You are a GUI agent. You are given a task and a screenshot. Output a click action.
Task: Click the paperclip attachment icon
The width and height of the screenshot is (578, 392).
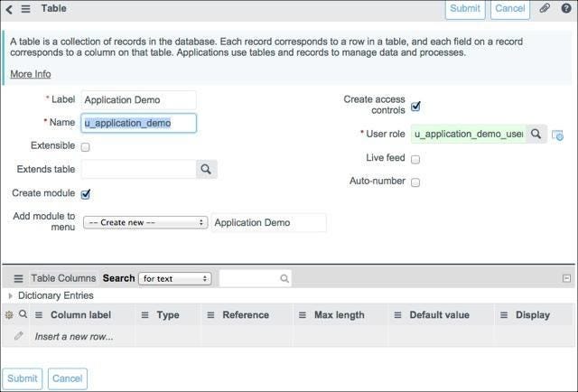point(545,8)
